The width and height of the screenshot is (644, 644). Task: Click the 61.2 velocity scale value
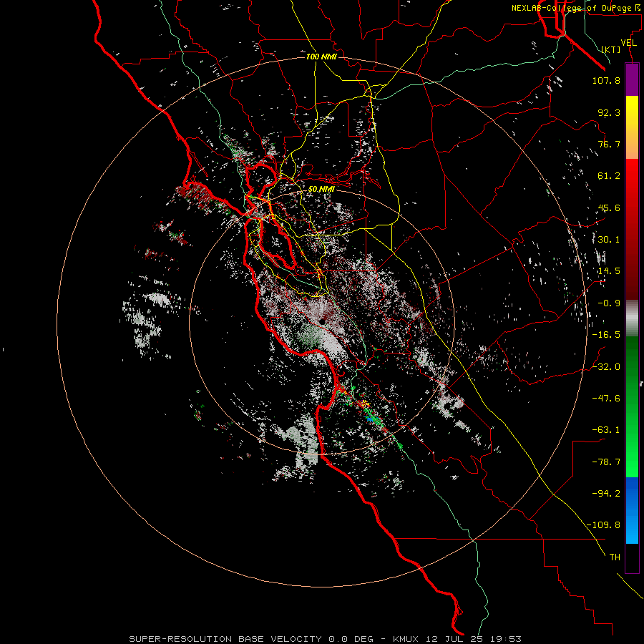point(609,176)
